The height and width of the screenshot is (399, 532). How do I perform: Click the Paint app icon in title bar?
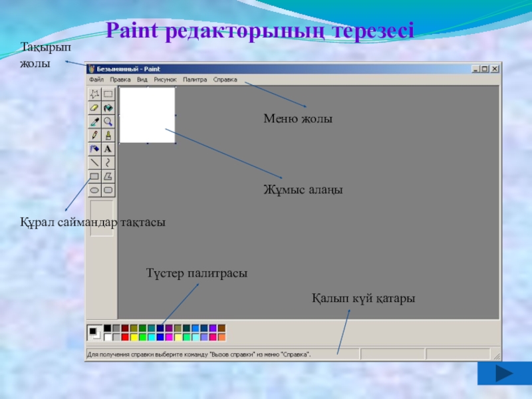point(91,69)
